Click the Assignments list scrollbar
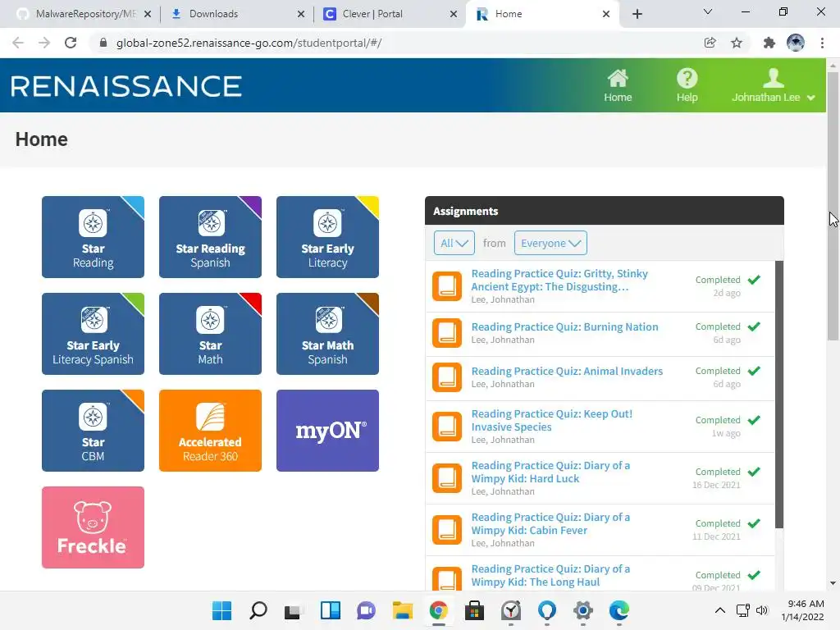The height and width of the screenshot is (630, 840). 779,395
